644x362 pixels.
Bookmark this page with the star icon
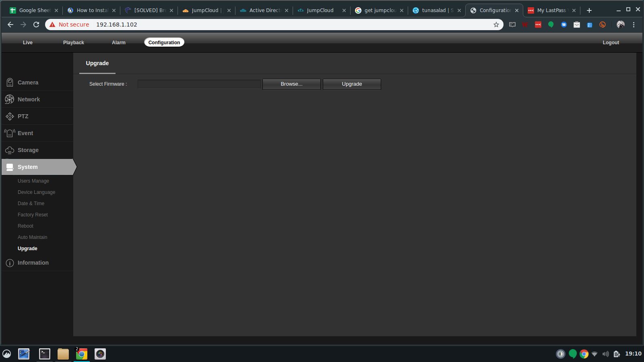pos(496,25)
